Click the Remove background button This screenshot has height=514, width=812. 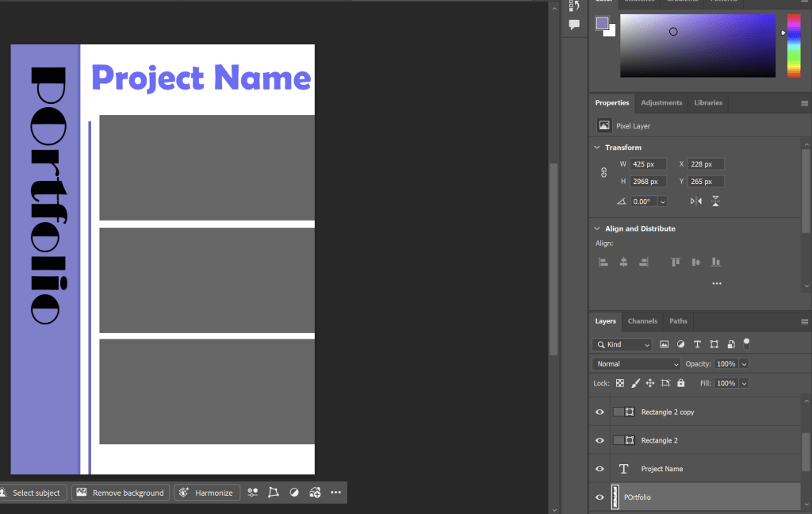(x=121, y=493)
